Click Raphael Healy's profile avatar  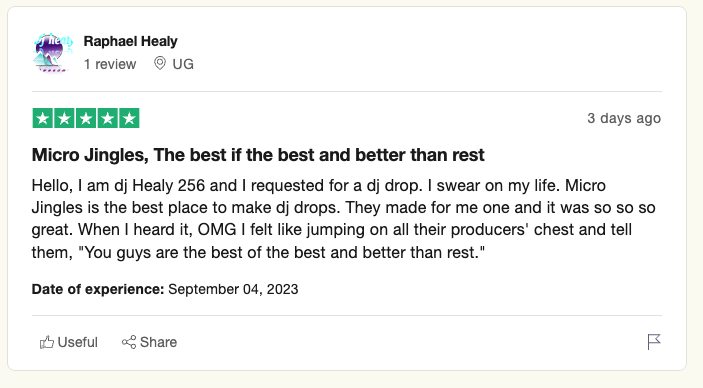click(53, 52)
